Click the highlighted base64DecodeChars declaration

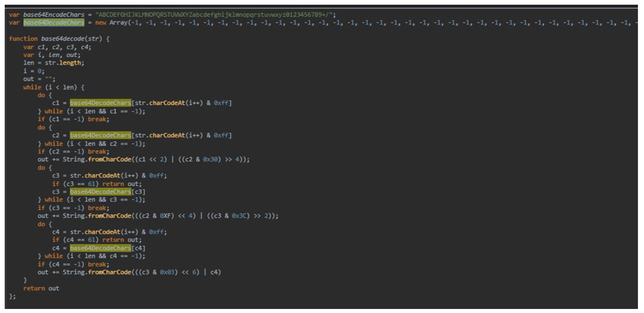pyautogui.click(x=53, y=23)
